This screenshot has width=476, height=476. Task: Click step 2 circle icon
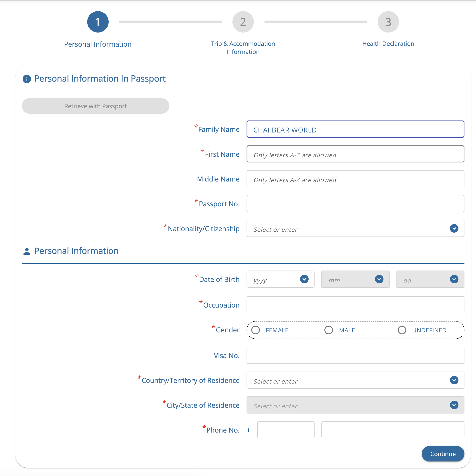click(x=243, y=22)
